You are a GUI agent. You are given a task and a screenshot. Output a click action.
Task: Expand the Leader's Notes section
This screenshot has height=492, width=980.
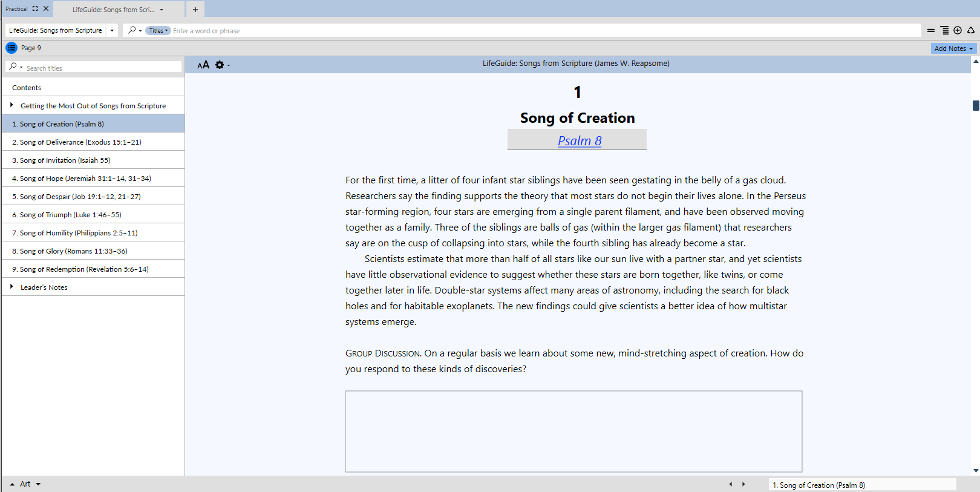tap(11, 287)
